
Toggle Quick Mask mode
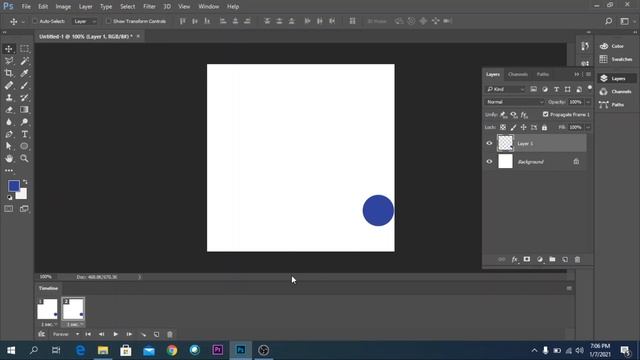(x=9, y=209)
